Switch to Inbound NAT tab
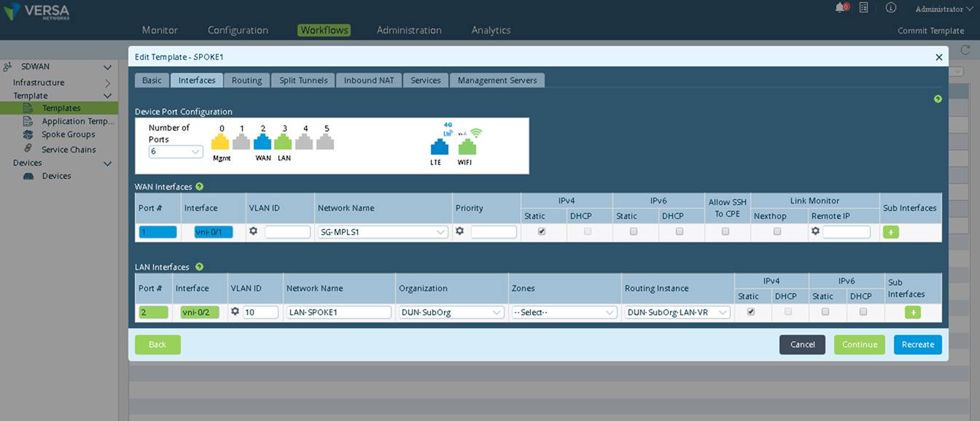The image size is (980, 421). pos(369,80)
